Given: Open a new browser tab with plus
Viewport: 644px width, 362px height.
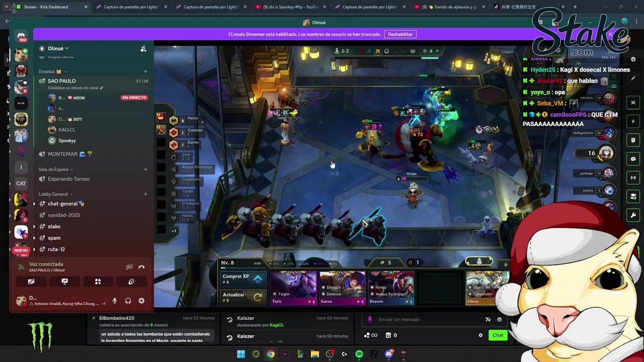Looking at the screenshot, I should (575, 7).
